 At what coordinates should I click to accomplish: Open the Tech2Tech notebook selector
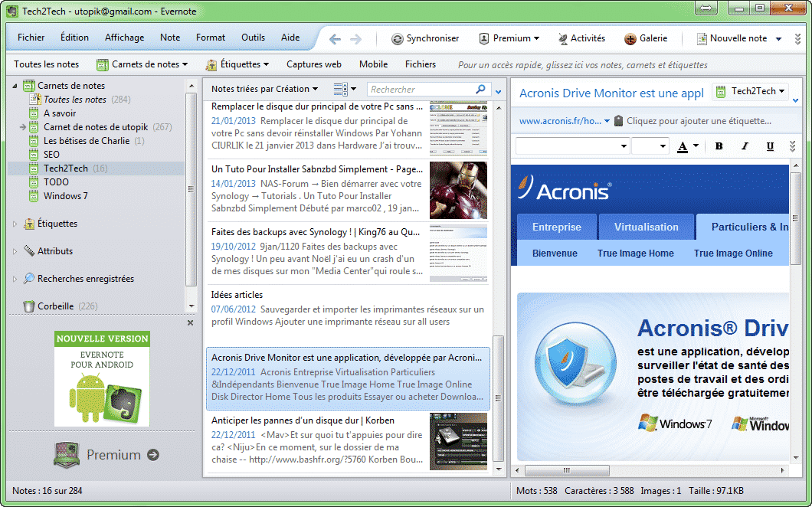pos(751,92)
